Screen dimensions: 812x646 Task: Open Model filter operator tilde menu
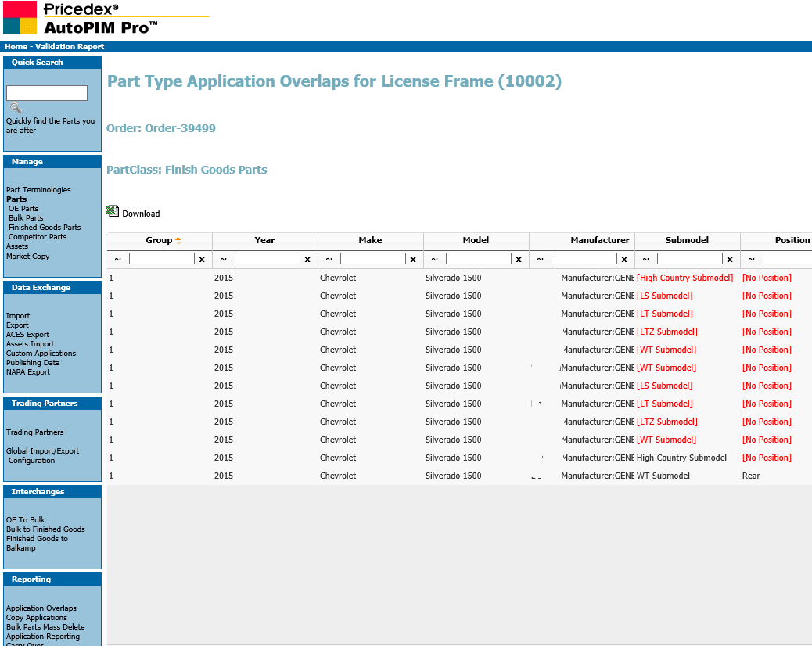[434, 259]
